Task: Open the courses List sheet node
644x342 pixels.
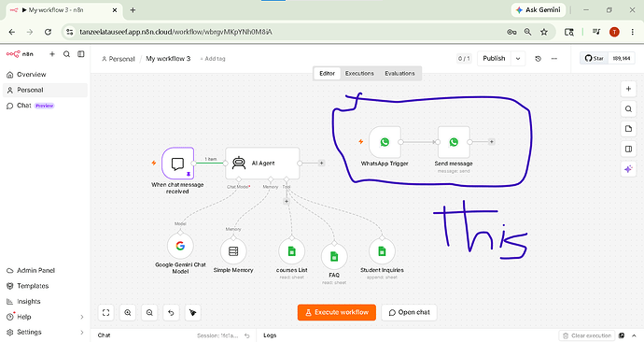Action: click(291, 251)
